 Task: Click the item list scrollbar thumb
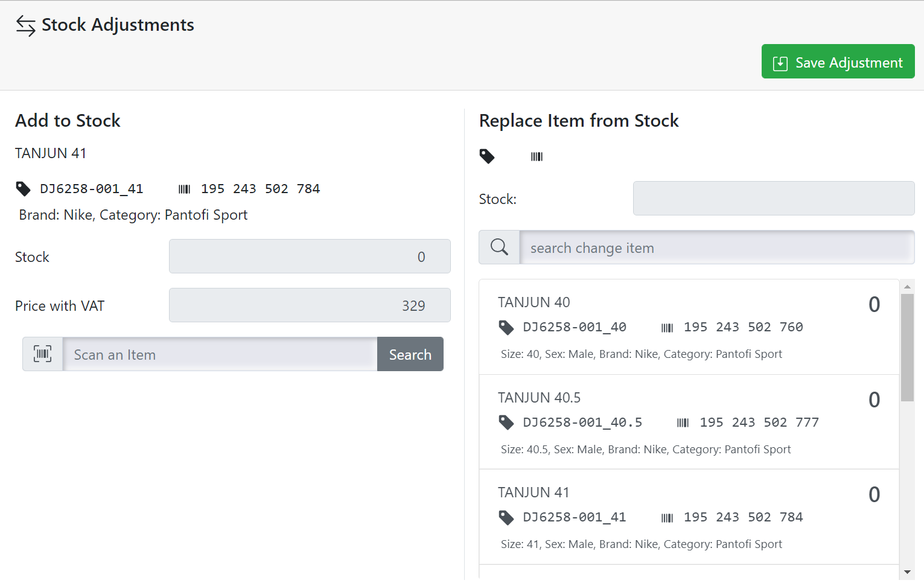pyautogui.click(x=907, y=348)
